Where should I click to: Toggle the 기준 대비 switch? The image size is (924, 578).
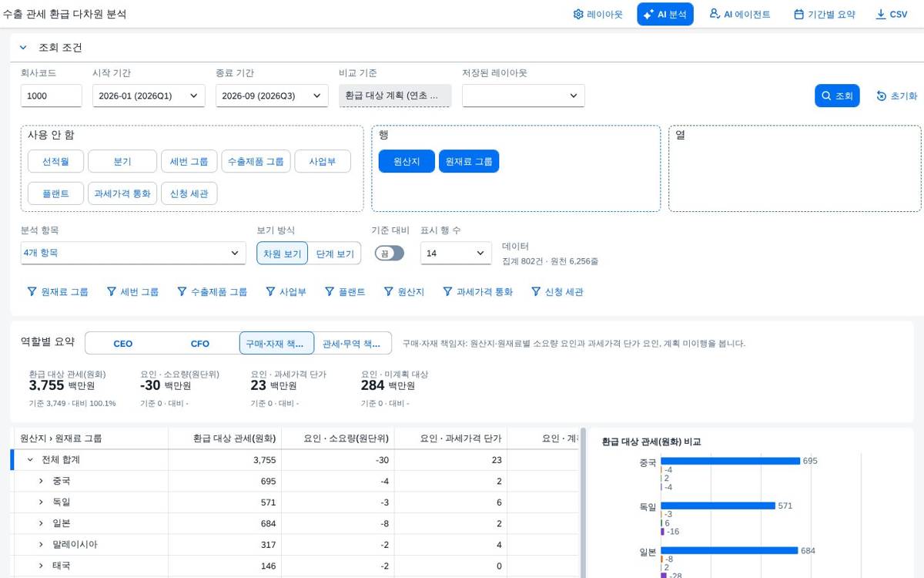tap(390, 253)
